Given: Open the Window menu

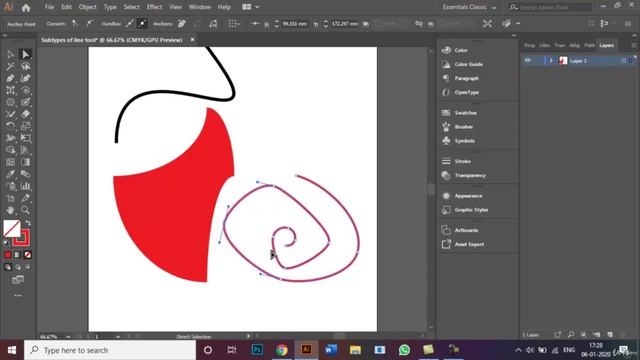Looking at the screenshot, I should click(x=200, y=7).
